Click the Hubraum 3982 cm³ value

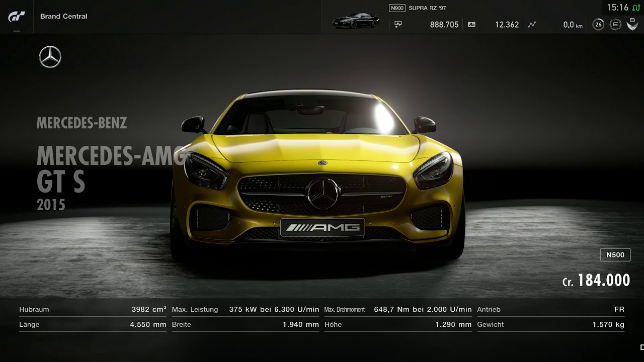coord(149,309)
